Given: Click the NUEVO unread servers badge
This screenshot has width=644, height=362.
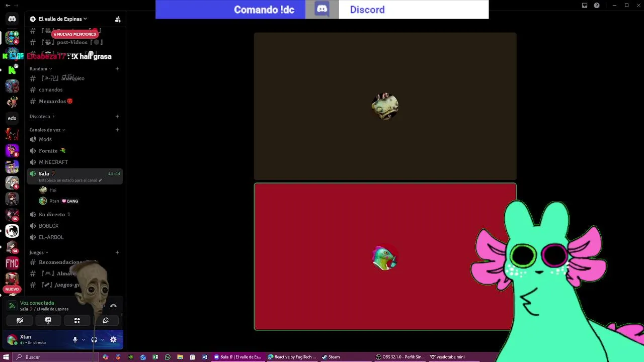Looking at the screenshot, I should click(x=12, y=289).
